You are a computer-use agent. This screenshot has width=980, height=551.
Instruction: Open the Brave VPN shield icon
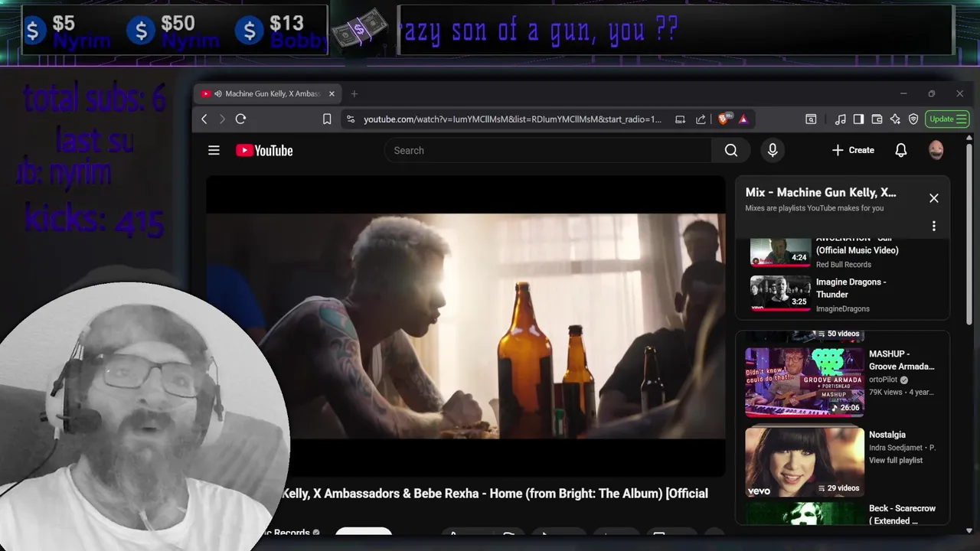point(913,119)
